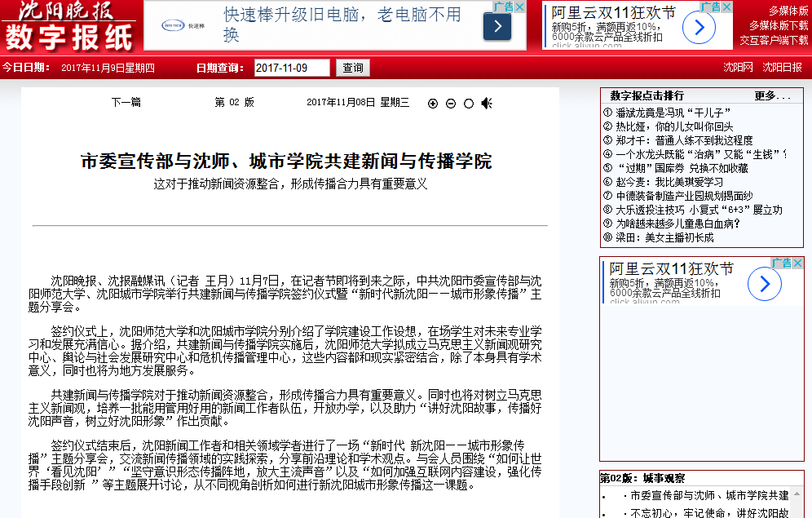The width and height of the screenshot is (812, 518).
Task: Click the arrow circle on Aliyun top ad
Action: click(699, 28)
